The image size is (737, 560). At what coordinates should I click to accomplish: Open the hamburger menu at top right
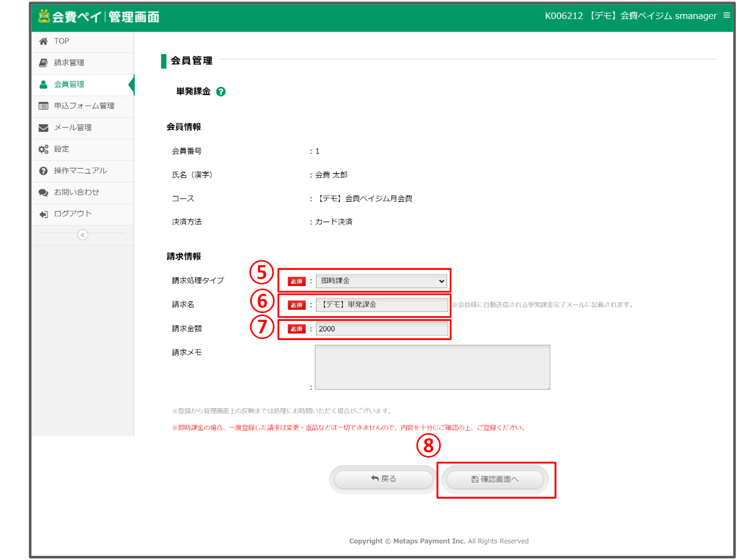pyautogui.click(x=727, y=16)
